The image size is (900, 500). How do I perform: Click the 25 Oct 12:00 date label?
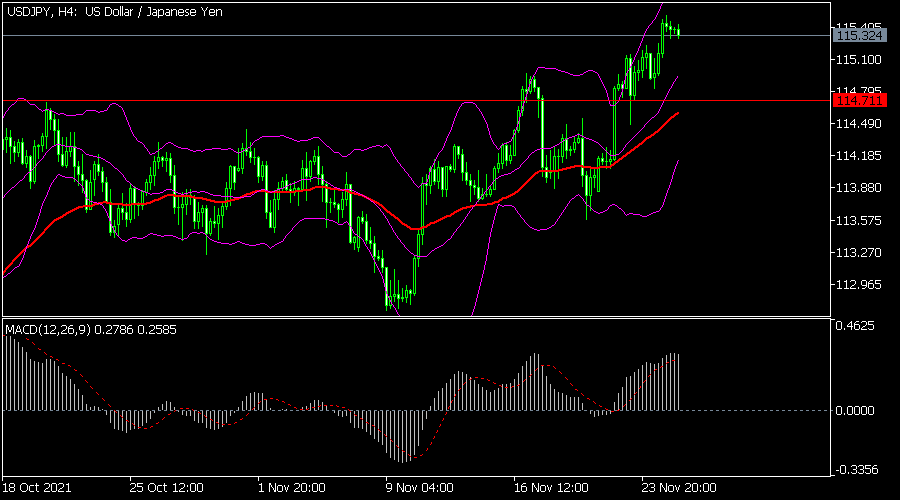tap(166, 488)
